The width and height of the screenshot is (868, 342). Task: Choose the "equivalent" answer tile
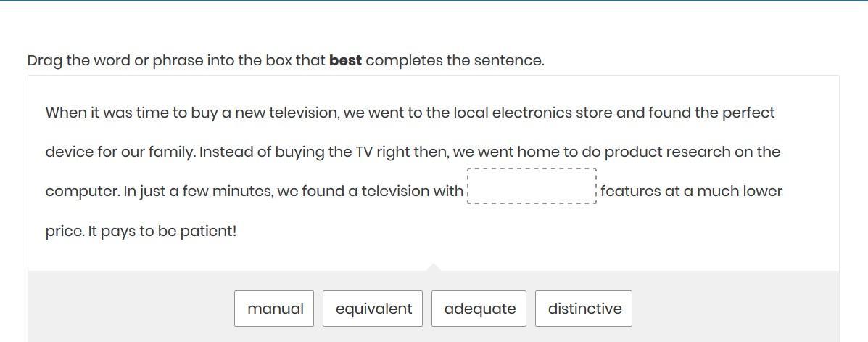pyautogui.click(x=373, y=309)
